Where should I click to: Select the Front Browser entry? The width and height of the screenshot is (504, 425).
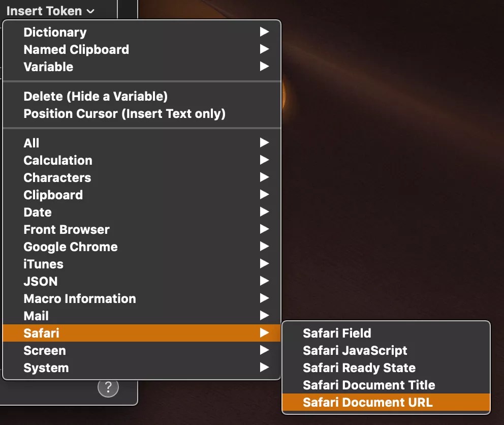pyautogui.click(x=66, y=229)
